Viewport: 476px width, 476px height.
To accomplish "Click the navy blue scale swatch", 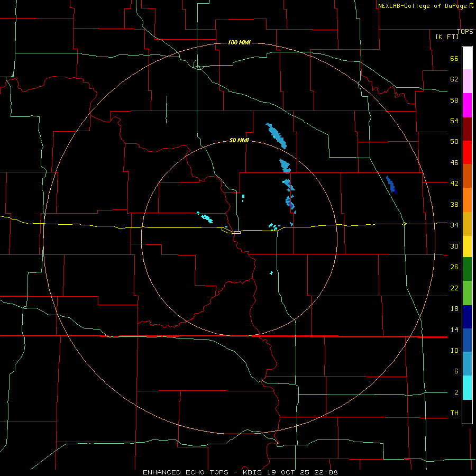I will click(467, 317).
